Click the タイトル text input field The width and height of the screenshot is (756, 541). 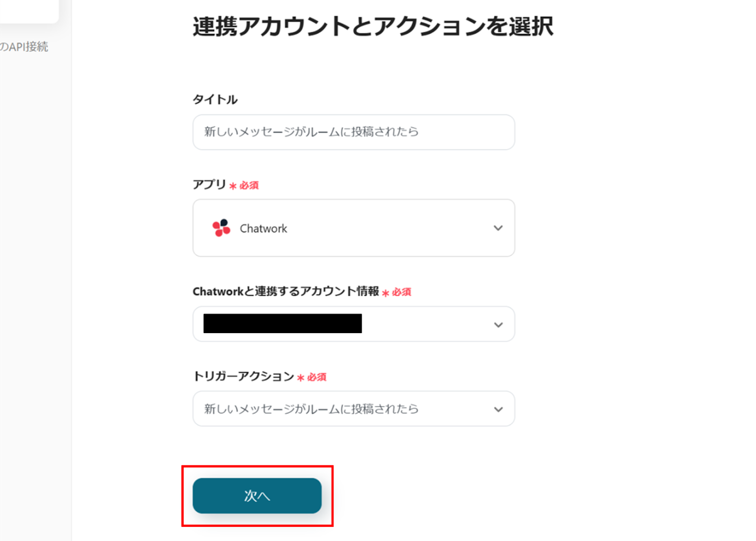[x=353, y=132]
